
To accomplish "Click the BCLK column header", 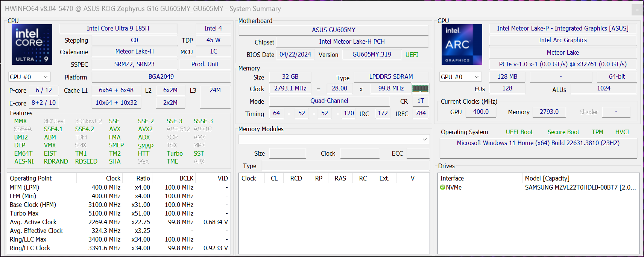I will (x=186, y=178).
